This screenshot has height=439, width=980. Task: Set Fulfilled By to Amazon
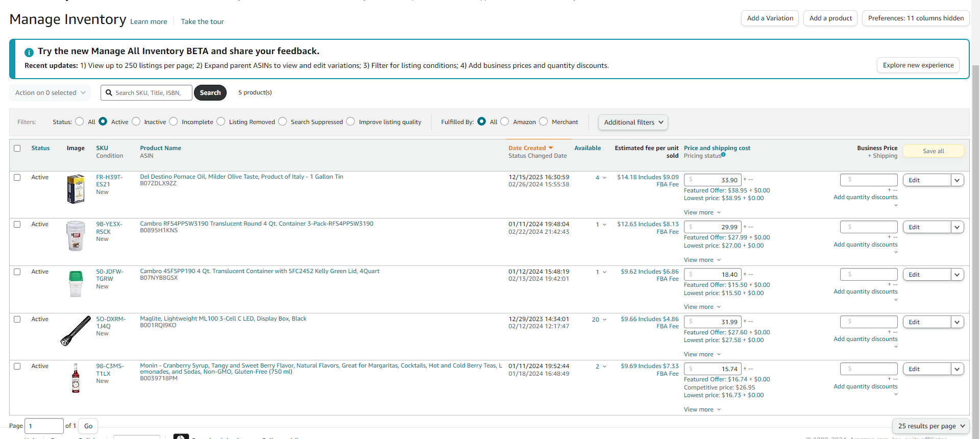pos(505,121)
